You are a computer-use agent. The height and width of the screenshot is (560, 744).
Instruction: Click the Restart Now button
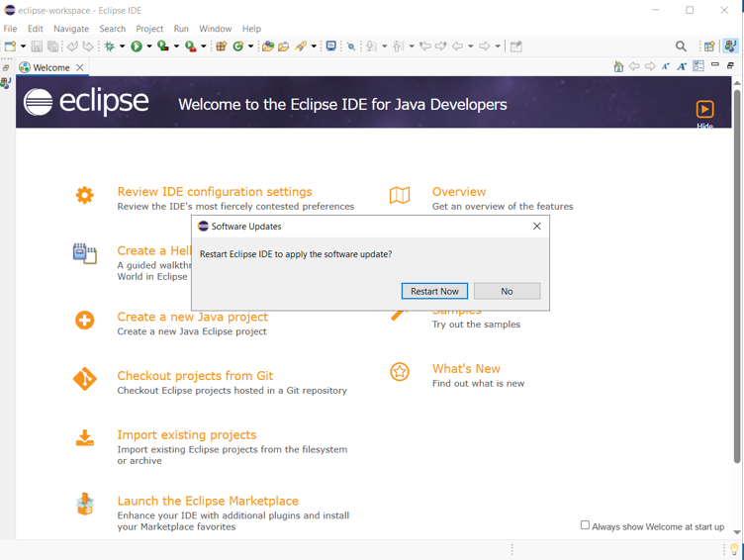point(434,291)
